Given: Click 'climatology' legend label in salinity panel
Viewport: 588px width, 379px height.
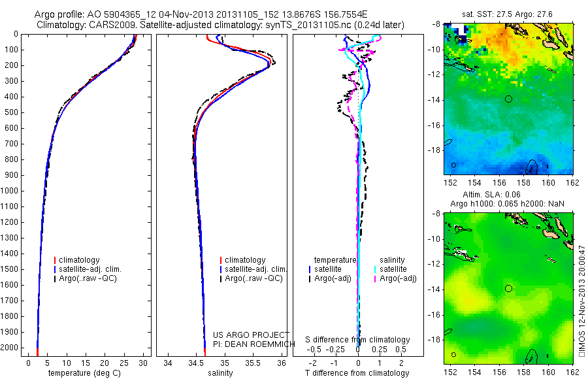Looking at the screenshot, I should tap(245, 260).
